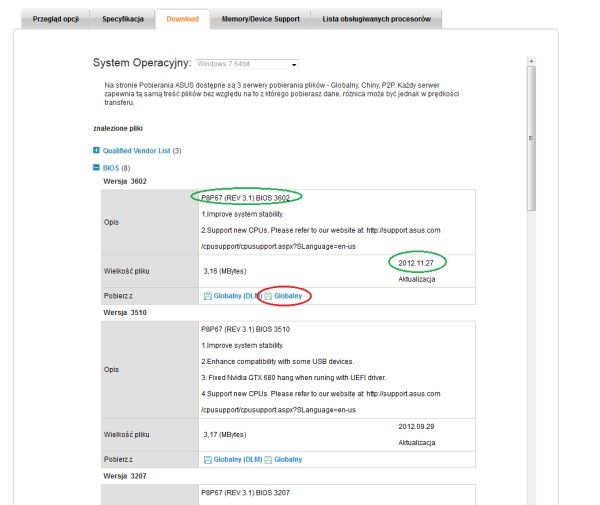600x505 pixels.
Task: Click file size 3,17 (MBytes)
Action: [x=225, y=435]
